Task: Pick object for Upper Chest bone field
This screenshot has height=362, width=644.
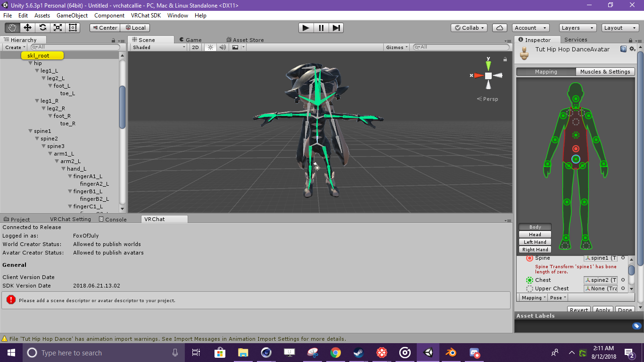Action: tap(623, 288)
